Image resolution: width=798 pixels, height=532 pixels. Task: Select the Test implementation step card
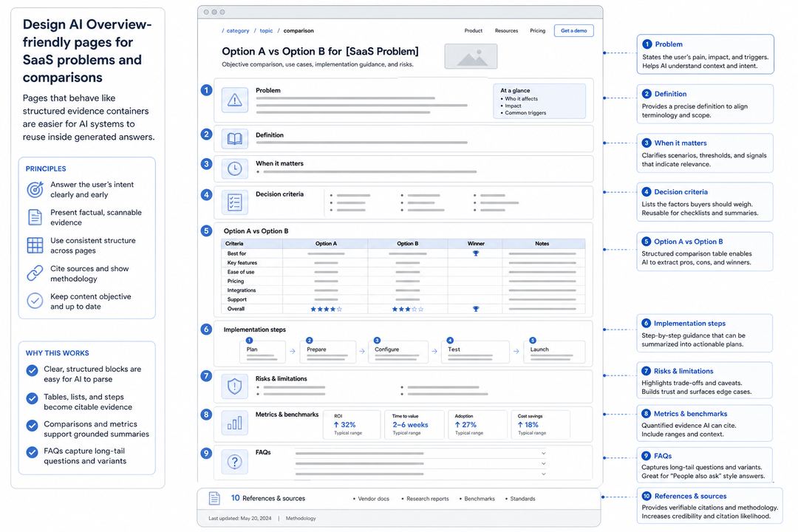pyautogui.click(x=475, y=352)
